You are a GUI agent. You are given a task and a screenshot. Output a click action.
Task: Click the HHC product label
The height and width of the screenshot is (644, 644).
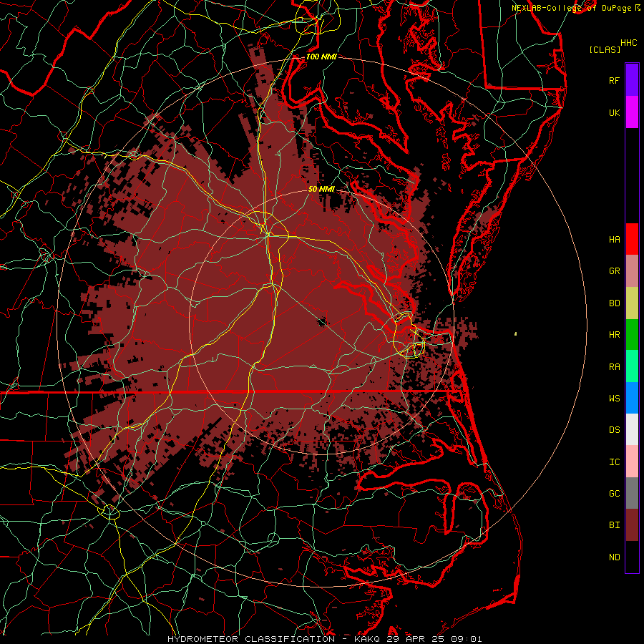click(628, 43)
